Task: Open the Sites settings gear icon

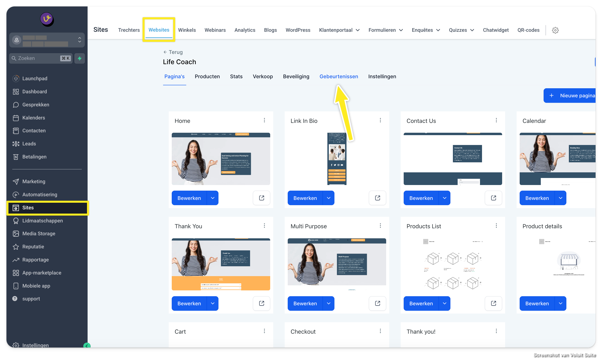Action: coord(555,30)
